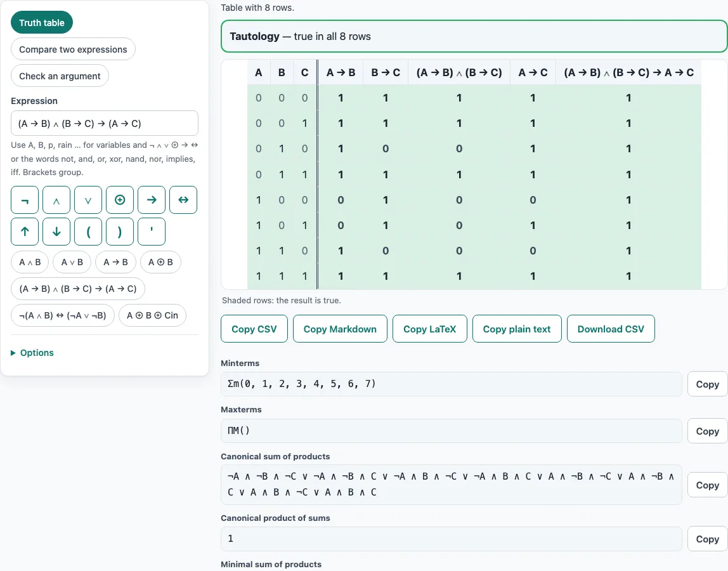Click the A → B column header
728x571 pixels.
click(x=341, y=72)
